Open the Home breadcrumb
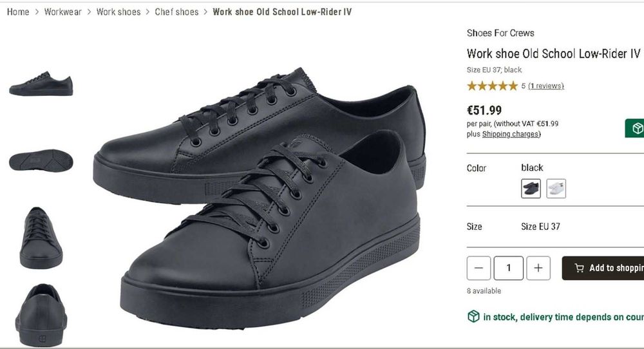This screenshot has width=644, height=349. click(18, 12)
